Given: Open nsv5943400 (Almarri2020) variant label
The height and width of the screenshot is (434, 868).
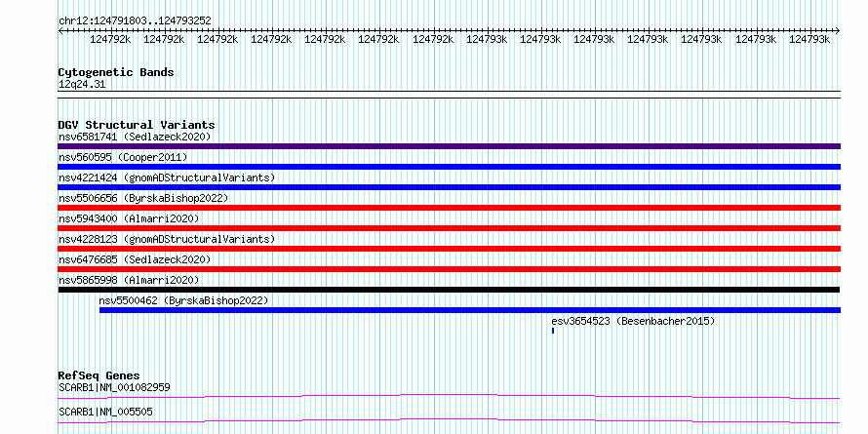Looking at the screenshot, I should tap(129, 218).
